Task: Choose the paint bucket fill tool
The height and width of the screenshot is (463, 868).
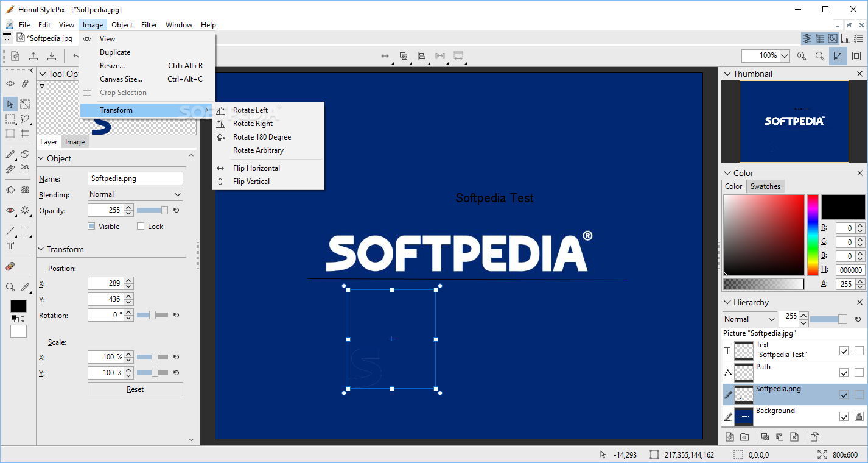Action: coord(10,189)
